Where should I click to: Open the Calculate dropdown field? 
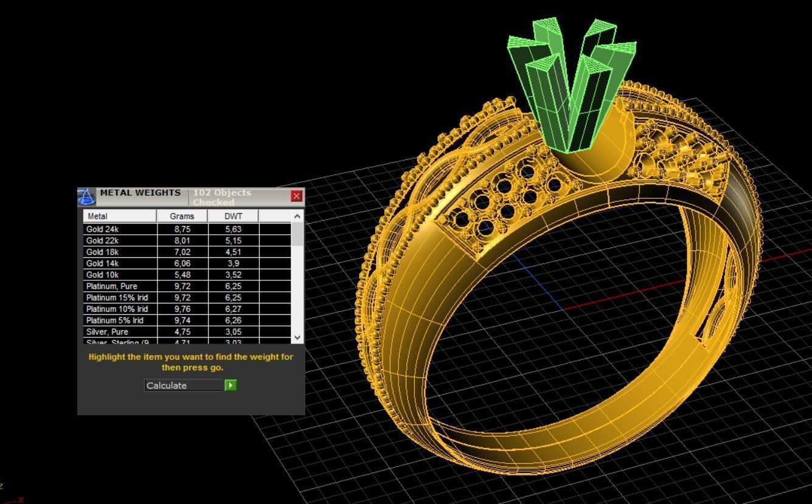(x=185, y=385)
